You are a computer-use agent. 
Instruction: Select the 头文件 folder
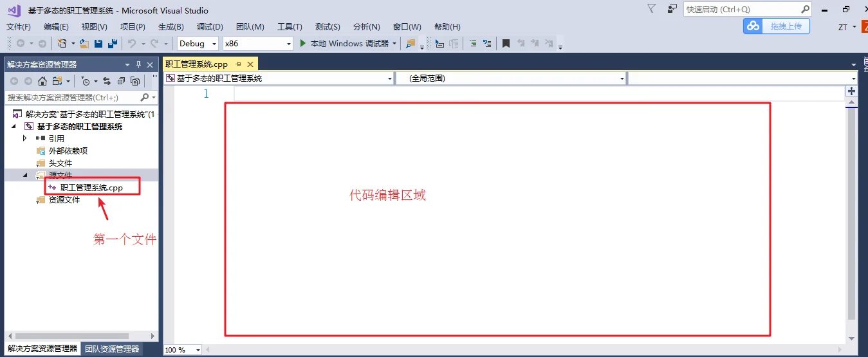click(x=60, y=163)
